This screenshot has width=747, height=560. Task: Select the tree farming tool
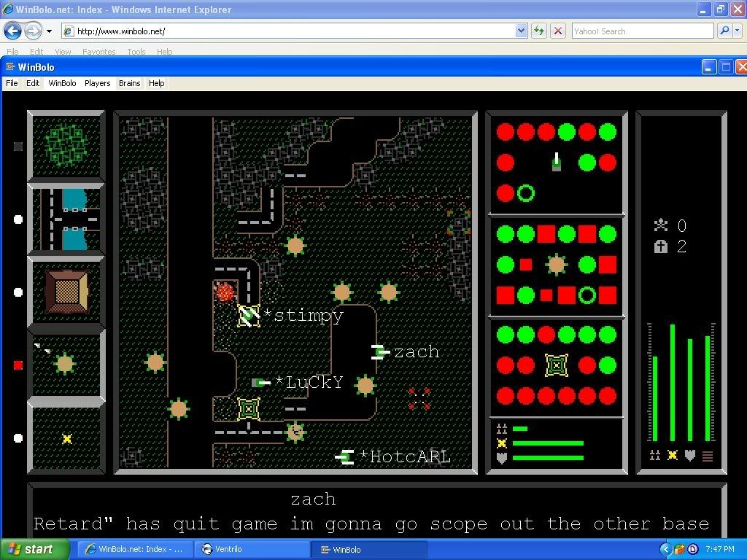tap(66, 145)
